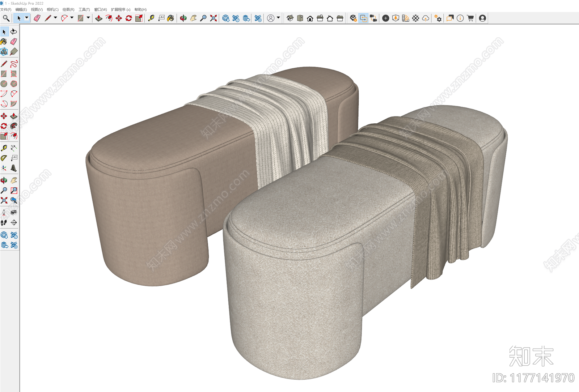Screen dimensions: 579x392
Task: Open the 扩展程序 (x) menu
Action: pyautogui.click(x=121, y=9)
